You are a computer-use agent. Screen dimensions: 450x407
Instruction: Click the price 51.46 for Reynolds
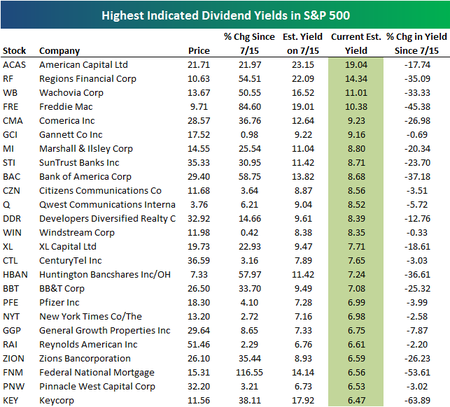199,345
